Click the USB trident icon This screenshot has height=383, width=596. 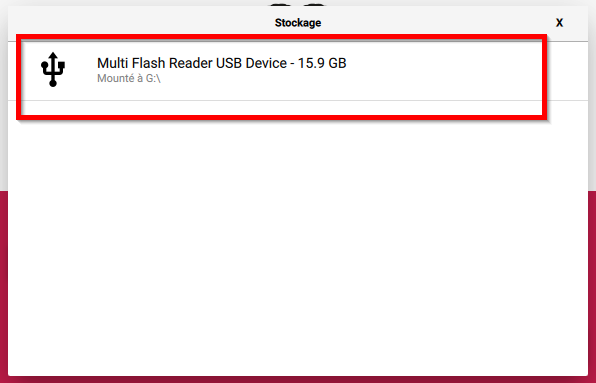click(x=53, y=70)
